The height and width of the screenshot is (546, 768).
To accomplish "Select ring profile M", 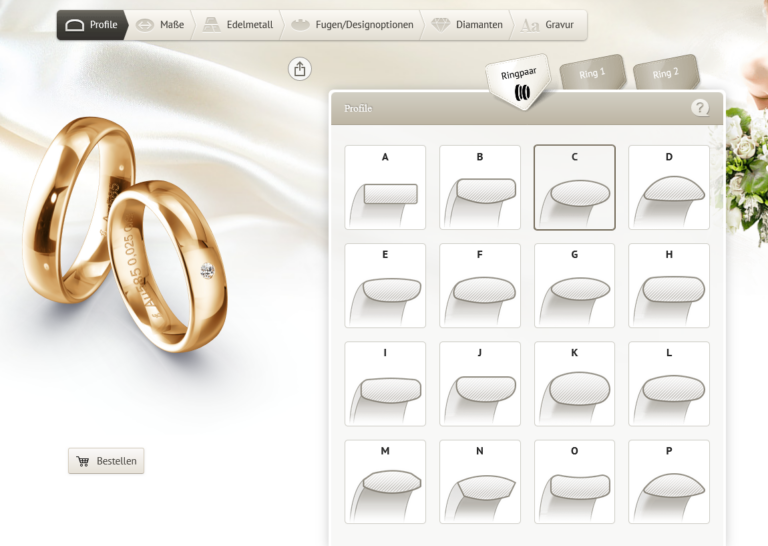I will (385, 482).
